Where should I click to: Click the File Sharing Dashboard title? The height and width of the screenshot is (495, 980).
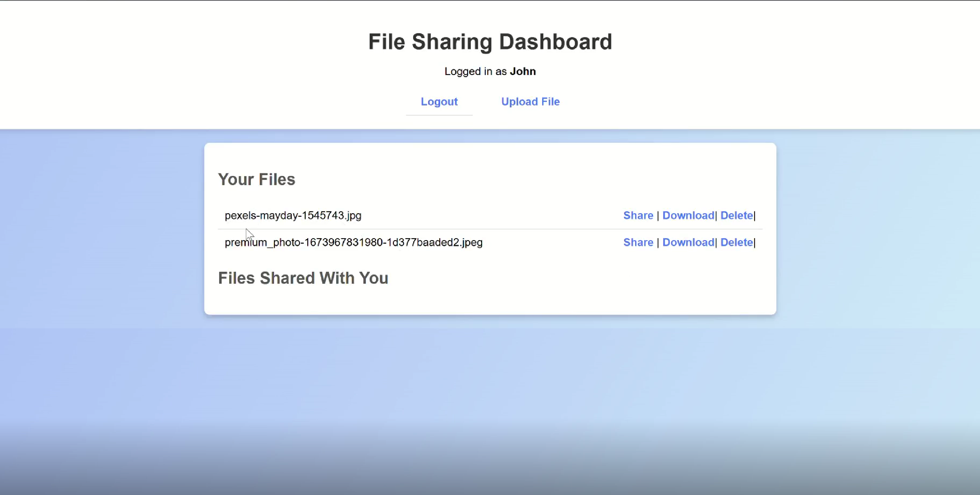490,42
